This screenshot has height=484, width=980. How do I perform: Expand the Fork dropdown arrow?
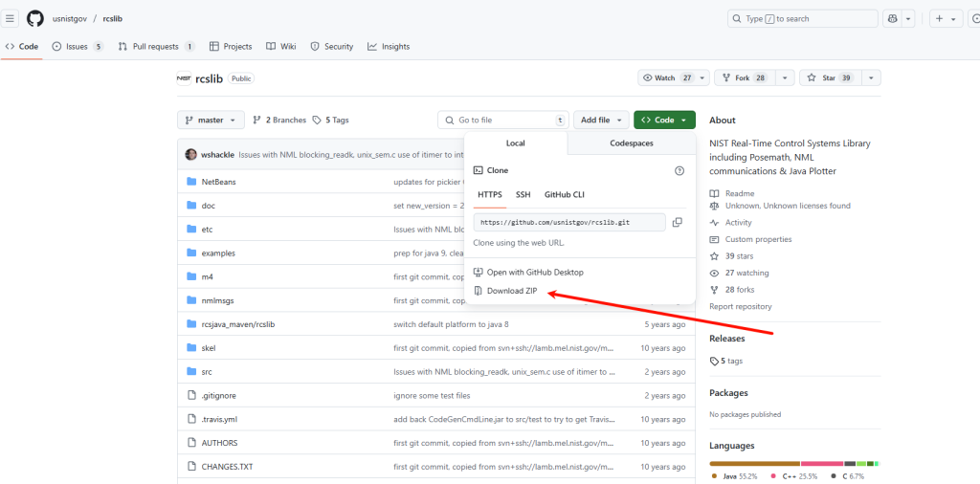[x=785, y=78]
